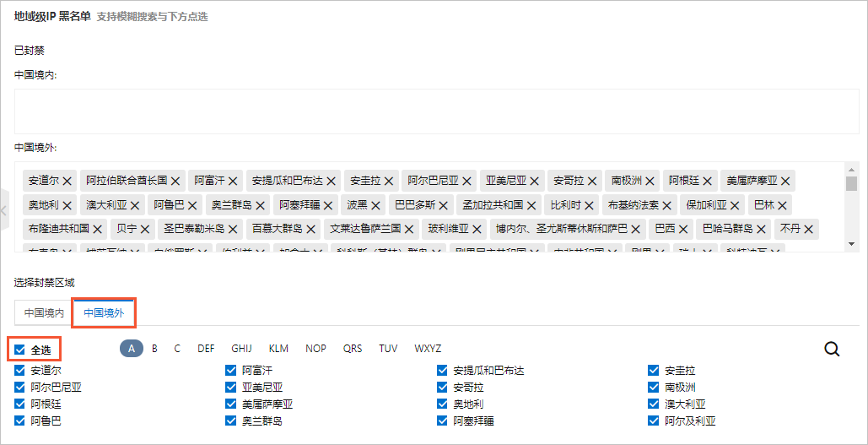Remove 阿塞拜疆 tag with its X

(327, 205)
